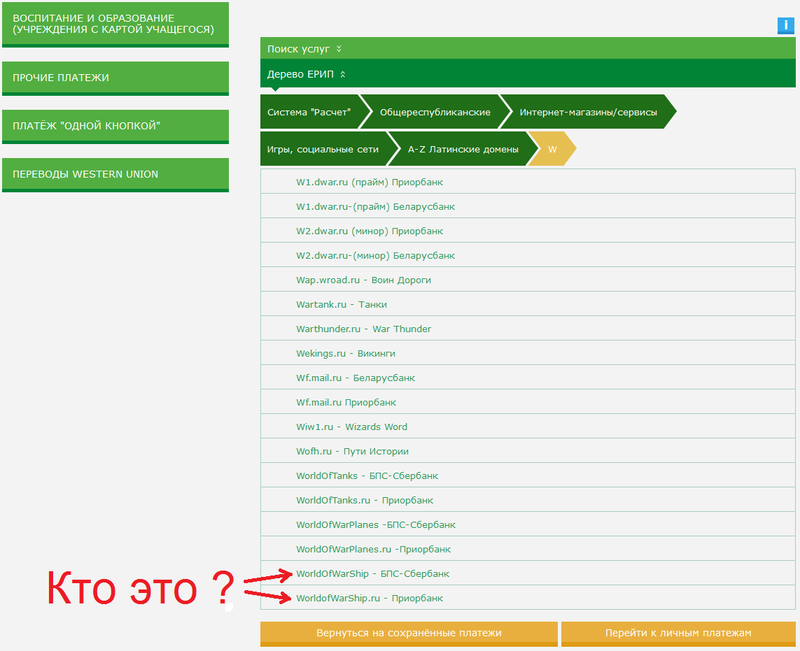The height and width of the screenshot is (651, 800).
Task: Open W2.dwar.ru-(минор) Беларусбанк
Action: pyautogui.click(x=528, y=255)
